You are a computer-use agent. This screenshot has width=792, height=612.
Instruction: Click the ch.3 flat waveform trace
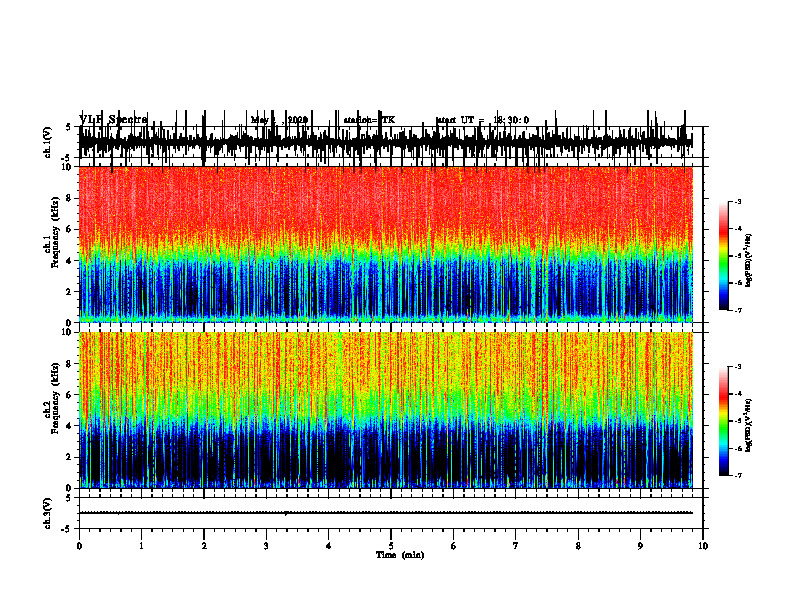386,513
